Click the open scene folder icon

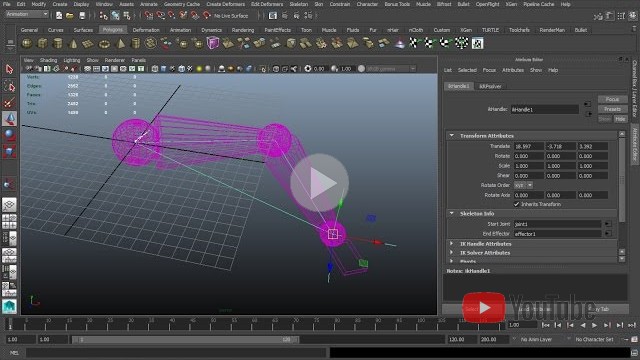70,16
